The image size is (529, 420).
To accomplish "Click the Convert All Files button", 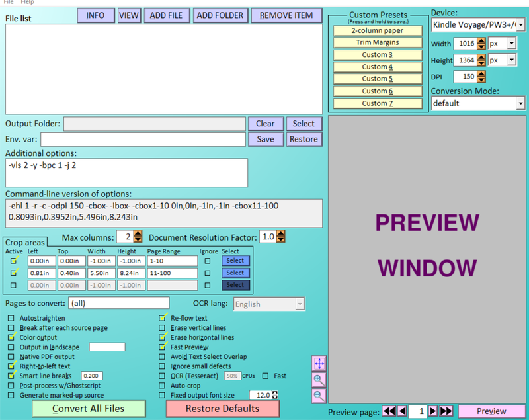I will point(89,409).
